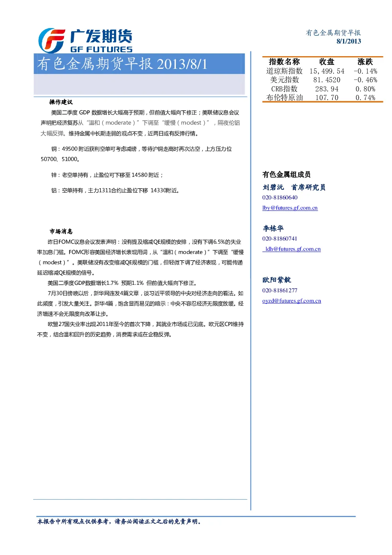The image size is (392, 555).
Task: Click the -0.46% change value
Action: pyautogui.click(x=366, y=80)
